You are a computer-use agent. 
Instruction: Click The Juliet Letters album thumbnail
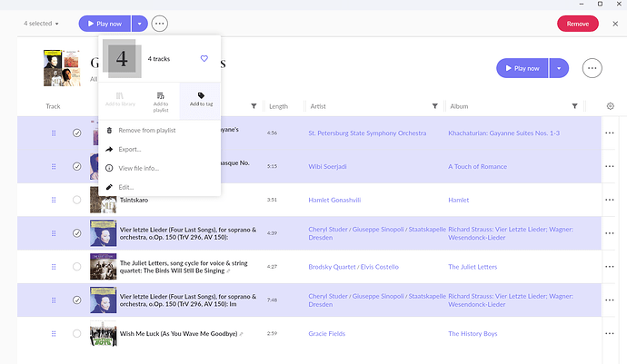click(103, 267)
